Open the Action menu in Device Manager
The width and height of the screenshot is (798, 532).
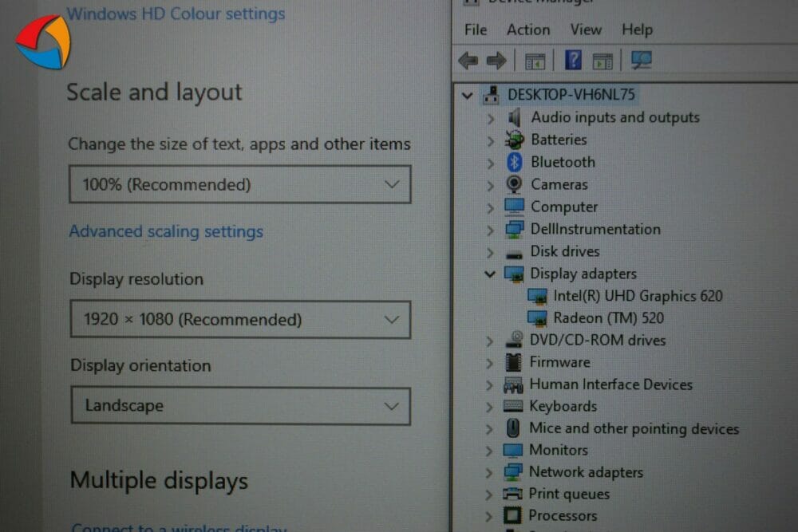(x=528, y=30)
